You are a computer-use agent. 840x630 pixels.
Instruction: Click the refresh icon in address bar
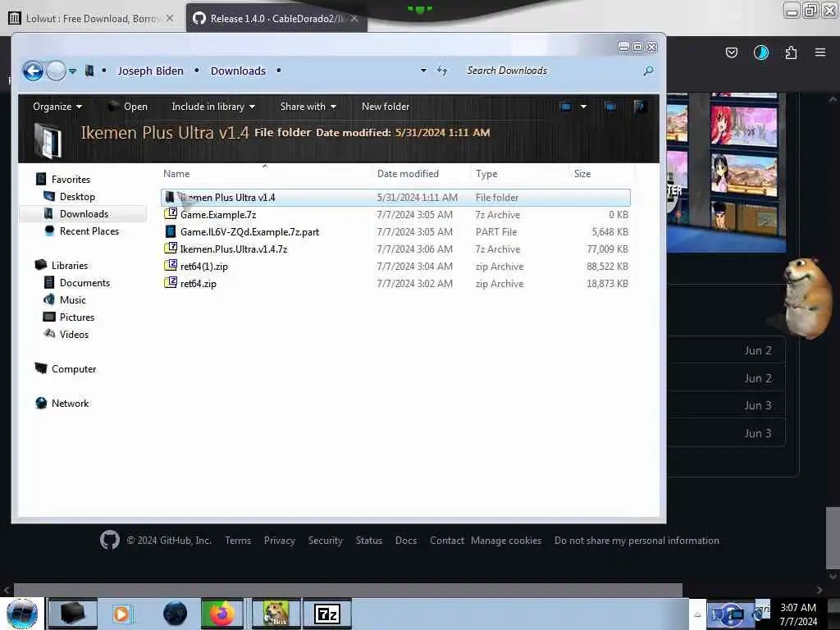(x=442, y=71)
